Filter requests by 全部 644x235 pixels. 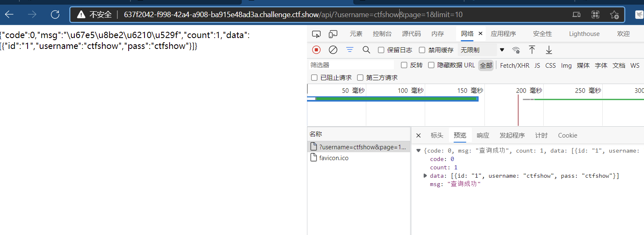(x=486, y=65)
